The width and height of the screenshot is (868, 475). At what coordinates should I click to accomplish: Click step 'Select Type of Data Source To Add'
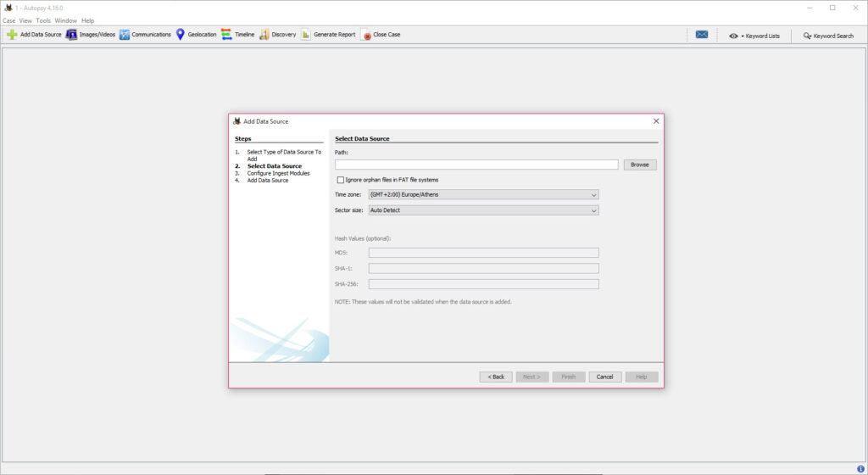tap(283, 155)
